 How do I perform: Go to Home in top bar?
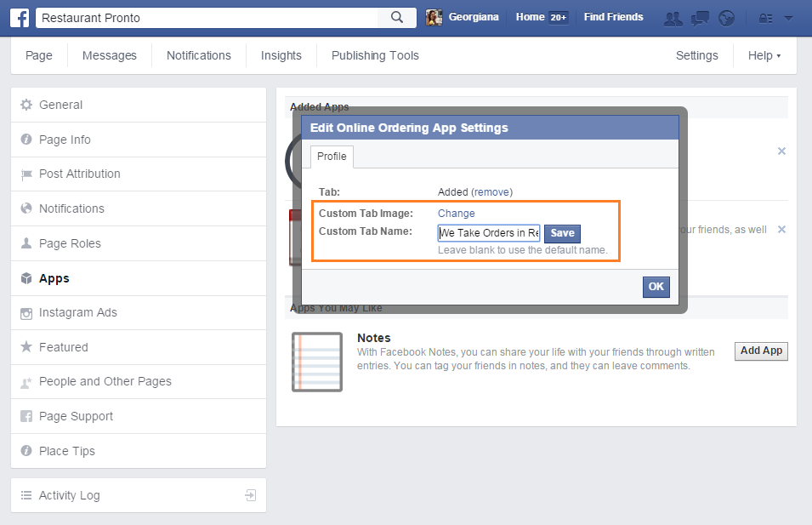tap(531, 17)
